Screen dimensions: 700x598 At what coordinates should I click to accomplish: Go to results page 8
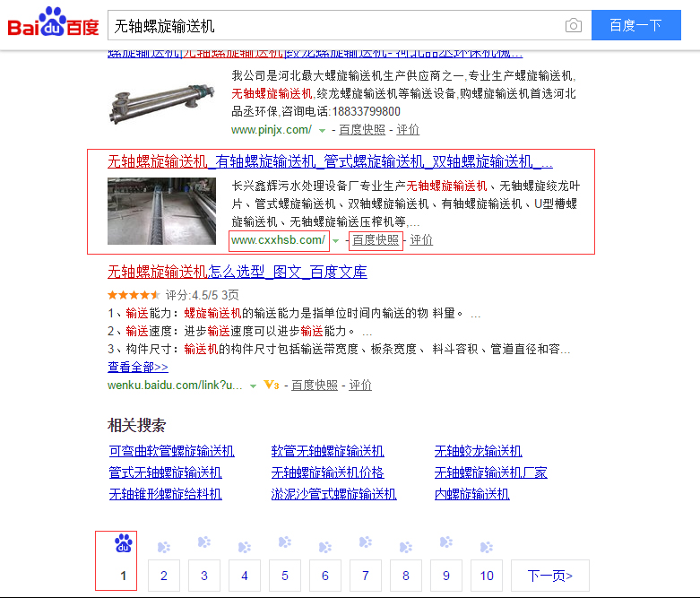[x=406, y=576]
